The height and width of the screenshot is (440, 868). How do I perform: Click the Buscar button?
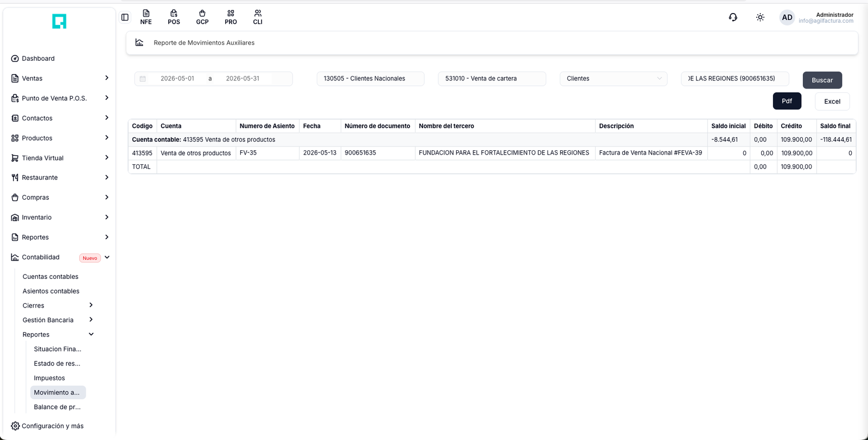point(822,80)
